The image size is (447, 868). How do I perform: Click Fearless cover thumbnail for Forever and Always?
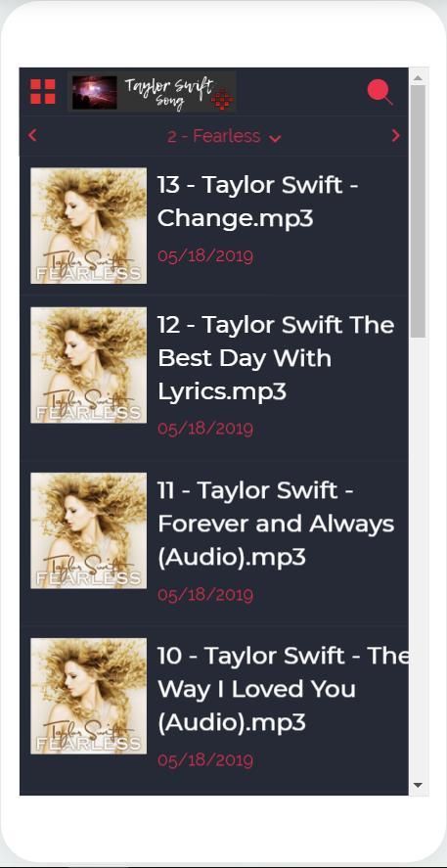tap(88, 530)
